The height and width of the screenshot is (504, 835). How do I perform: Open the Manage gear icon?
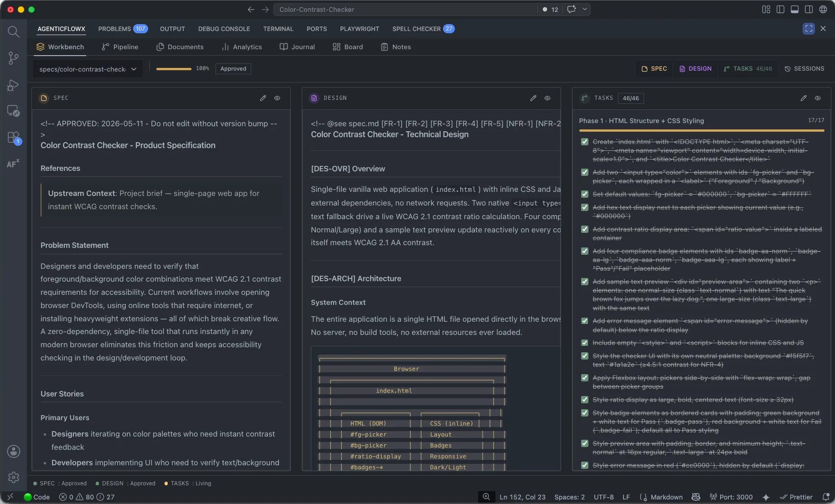13,477
